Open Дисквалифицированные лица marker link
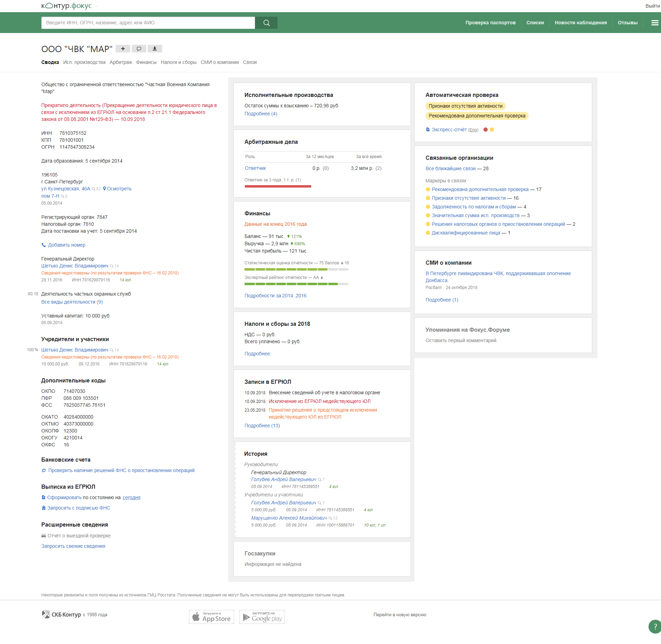Image resolution: width=661 pixels, height=644 pixels. coord(466,233)
